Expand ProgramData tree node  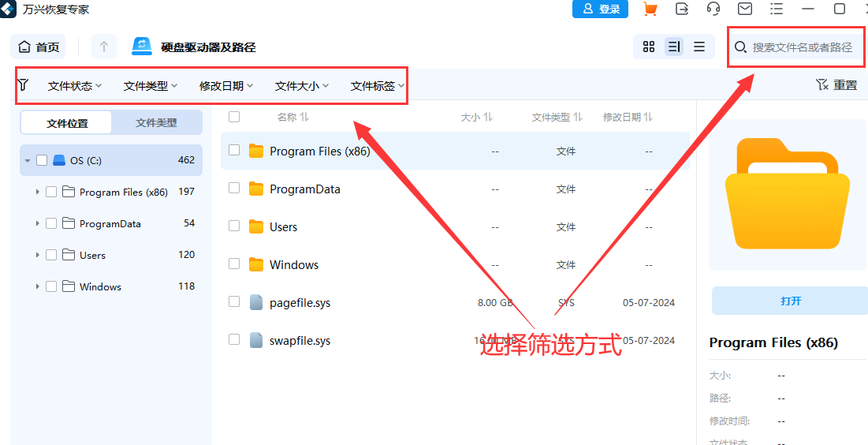coord(37,223)
